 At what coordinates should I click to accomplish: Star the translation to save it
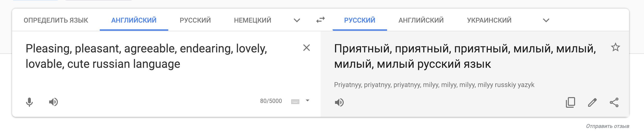coord(615,47)
